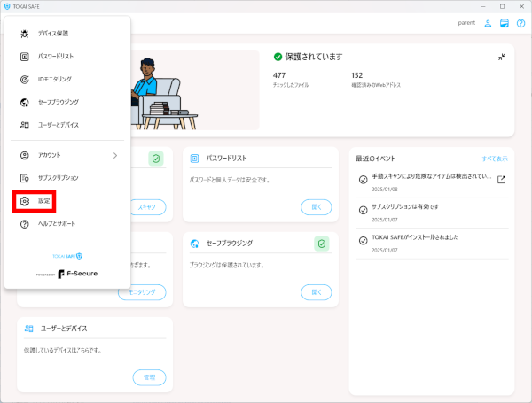Click the パスワードリスト icon in side menu
This screenshot has width=532, height=403.
[25, 57]
